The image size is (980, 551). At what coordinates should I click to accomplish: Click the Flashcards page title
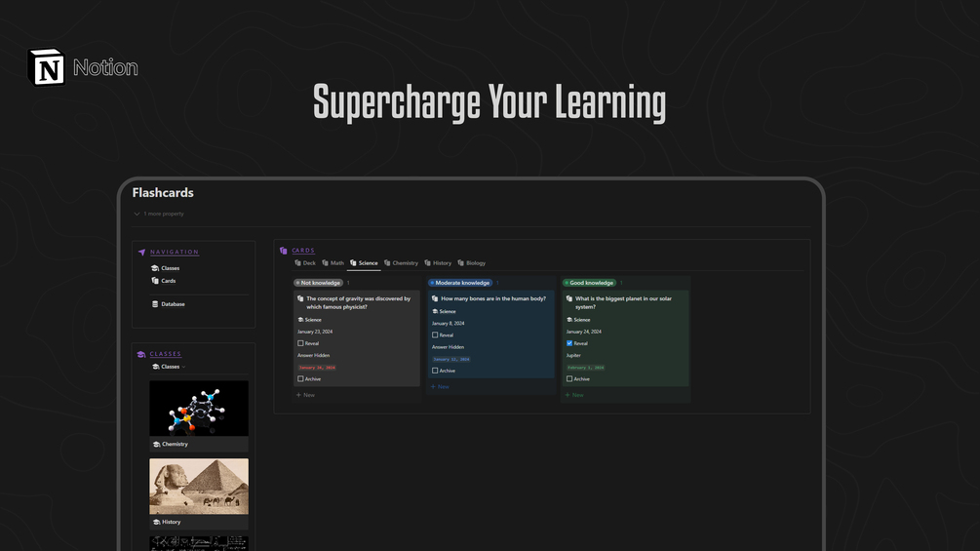(x=163, y=192)
